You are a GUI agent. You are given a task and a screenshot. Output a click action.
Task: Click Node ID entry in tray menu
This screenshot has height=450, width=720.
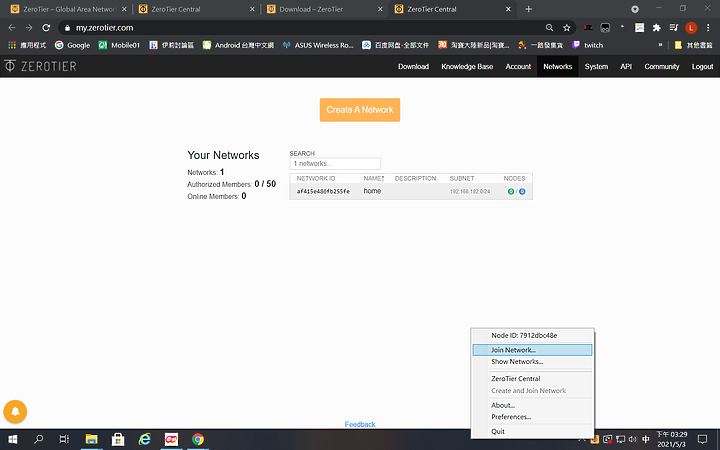point(532,335)
